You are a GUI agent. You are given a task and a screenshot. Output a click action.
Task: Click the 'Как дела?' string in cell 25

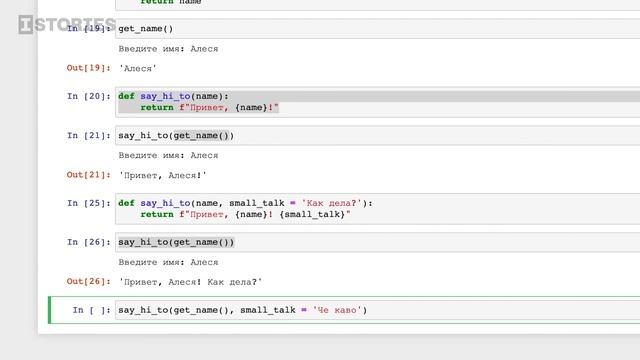click(x=331, y=203)
